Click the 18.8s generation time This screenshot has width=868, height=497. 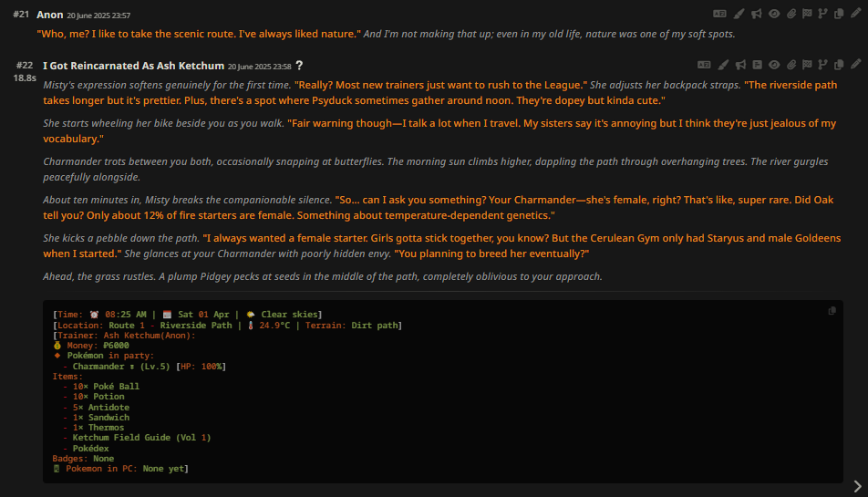25,78
